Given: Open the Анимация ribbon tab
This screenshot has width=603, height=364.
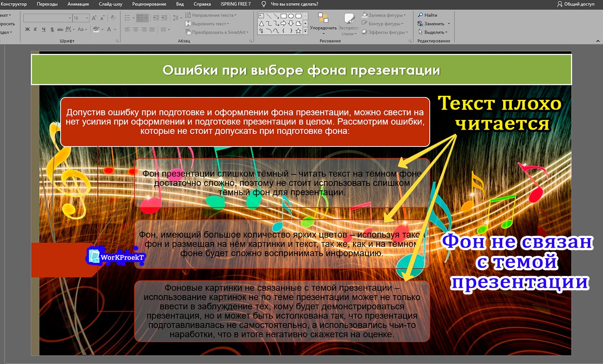Looking at the screenshot, I should 78,4.
